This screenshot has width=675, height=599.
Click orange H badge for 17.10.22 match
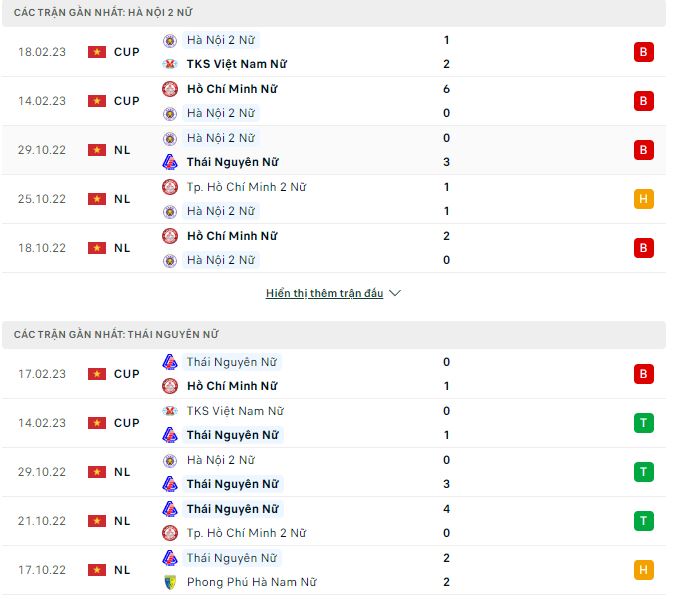click(643, 570)
